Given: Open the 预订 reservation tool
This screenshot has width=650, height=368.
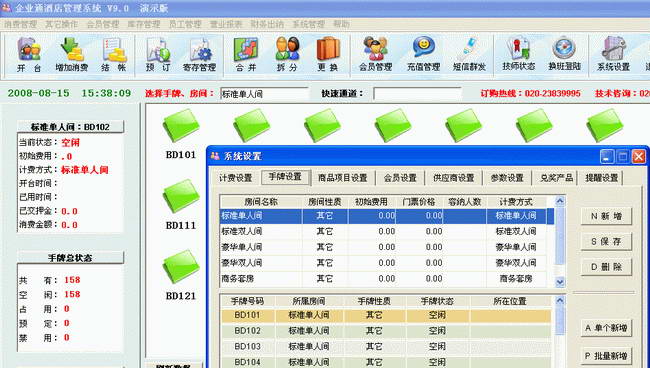Looking at the screenshot, I should pos(158,55).
